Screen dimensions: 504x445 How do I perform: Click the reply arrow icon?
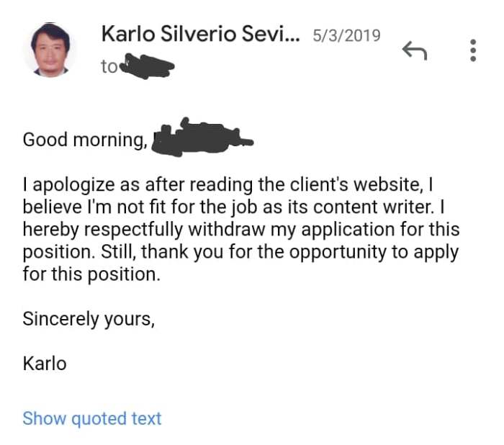(414, 50)
